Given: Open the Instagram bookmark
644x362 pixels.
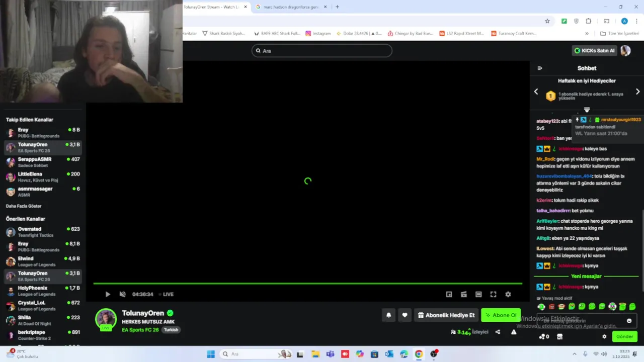Looking at the screenshot, I should click(x=318, y=34).
